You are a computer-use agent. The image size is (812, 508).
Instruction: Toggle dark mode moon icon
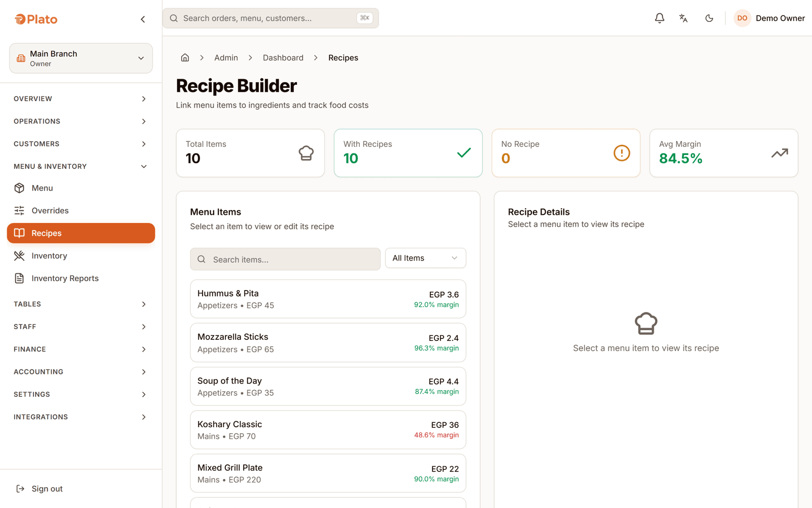pyautogui.click(x=709, y=18)
